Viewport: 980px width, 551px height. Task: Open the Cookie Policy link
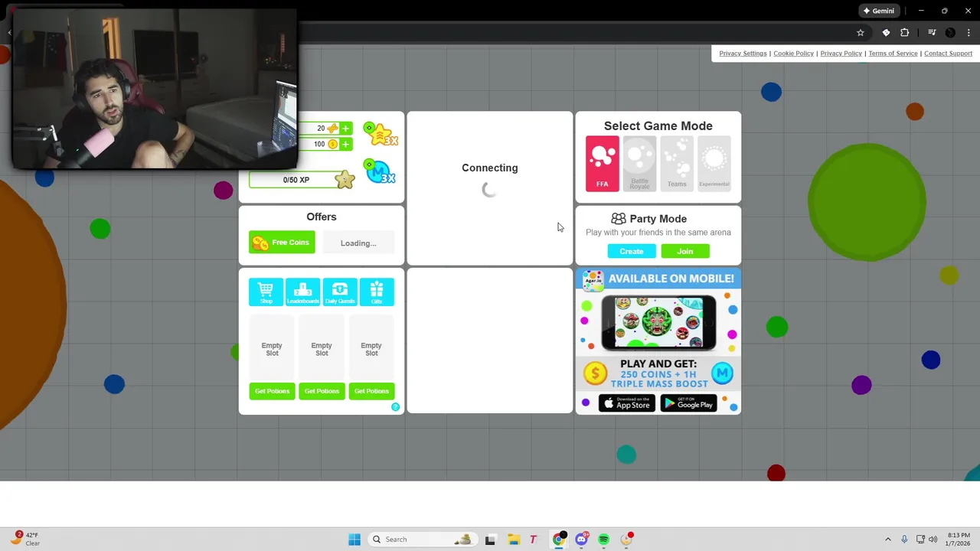[x=793, y=54]
